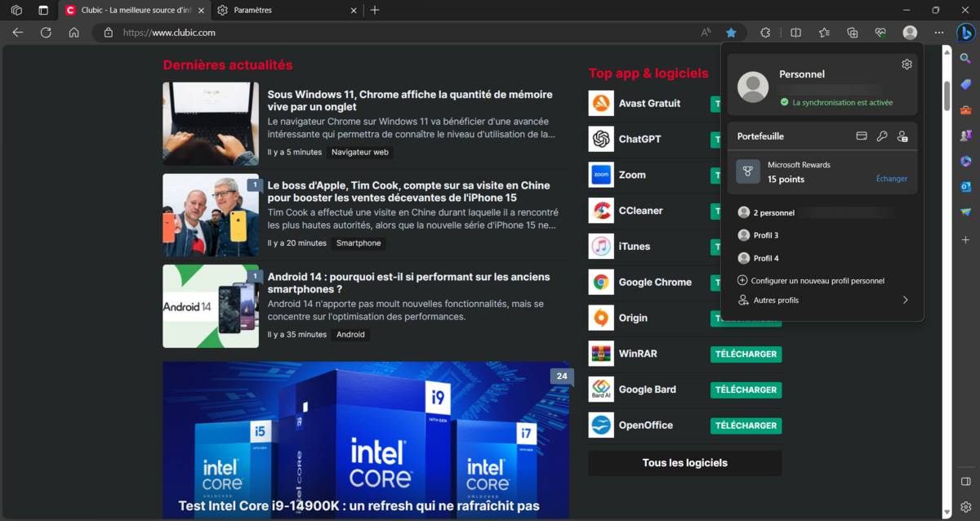Go to the Home page icon
Image resolution: width=980 pixels, height=521 pixels.
73,33
